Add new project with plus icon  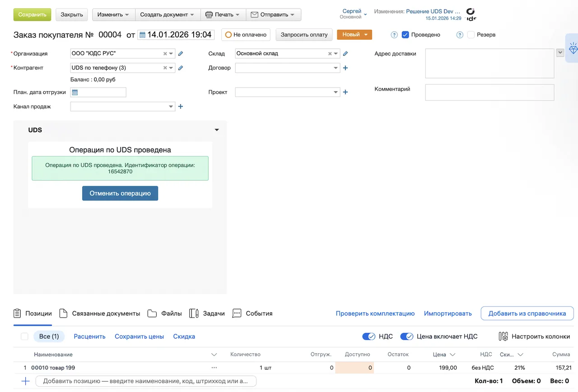(x=345, y=92)
